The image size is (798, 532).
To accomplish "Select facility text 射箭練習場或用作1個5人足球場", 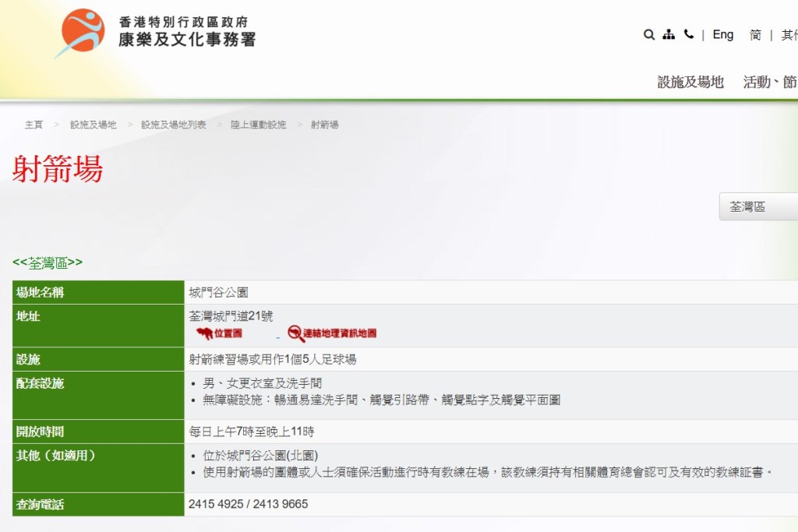I will 272,360.
